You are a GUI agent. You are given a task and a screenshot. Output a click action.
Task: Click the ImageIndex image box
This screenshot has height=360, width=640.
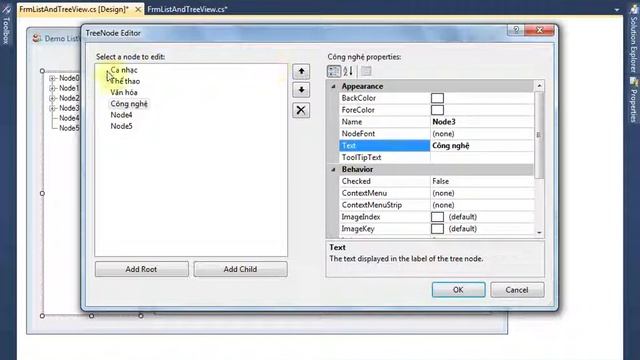tap(437, 217)
